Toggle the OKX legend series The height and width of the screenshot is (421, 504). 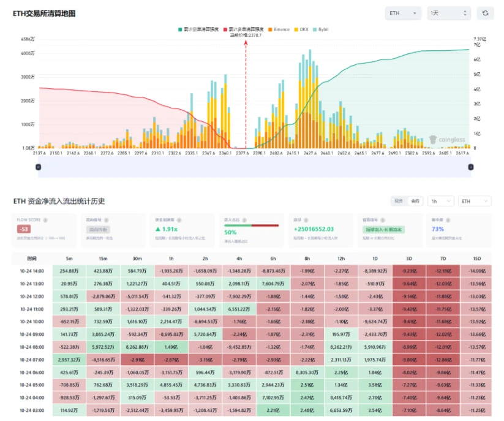click(x=301, y=29)
